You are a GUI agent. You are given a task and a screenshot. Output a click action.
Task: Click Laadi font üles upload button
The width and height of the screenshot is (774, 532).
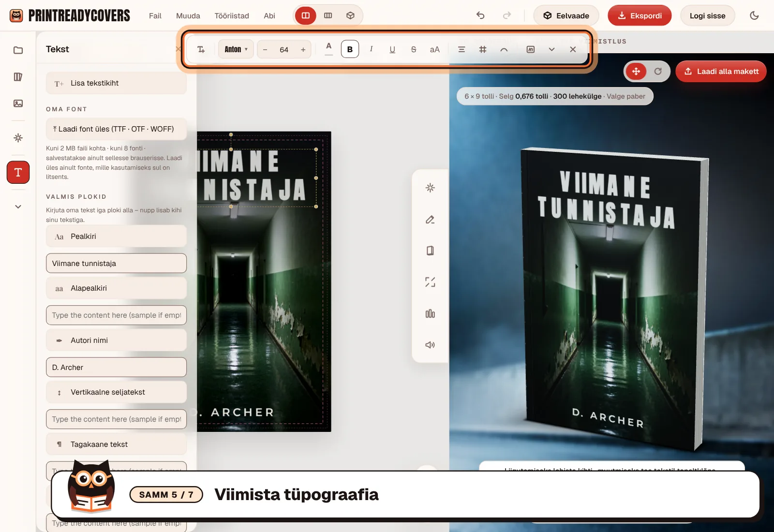pos(116,129)
